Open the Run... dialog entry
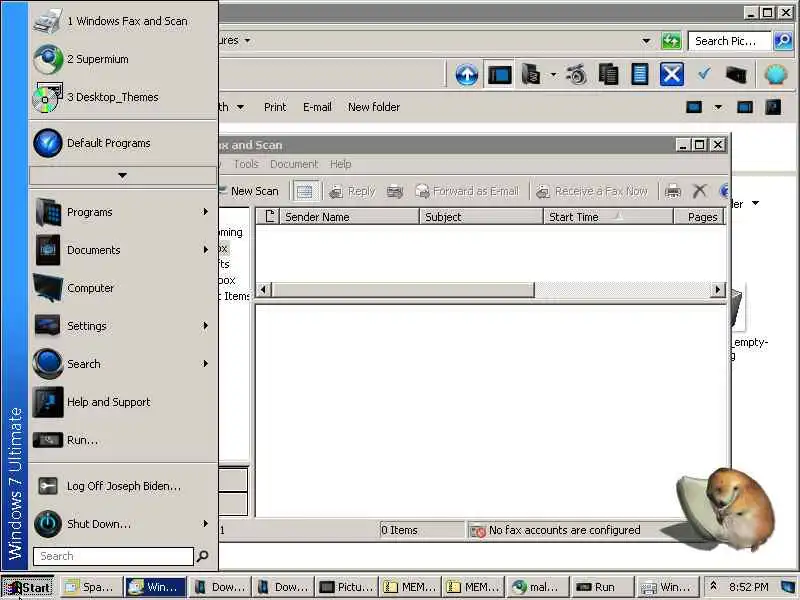Viewport: 800px width, 600px height. (x=123, y=440)
